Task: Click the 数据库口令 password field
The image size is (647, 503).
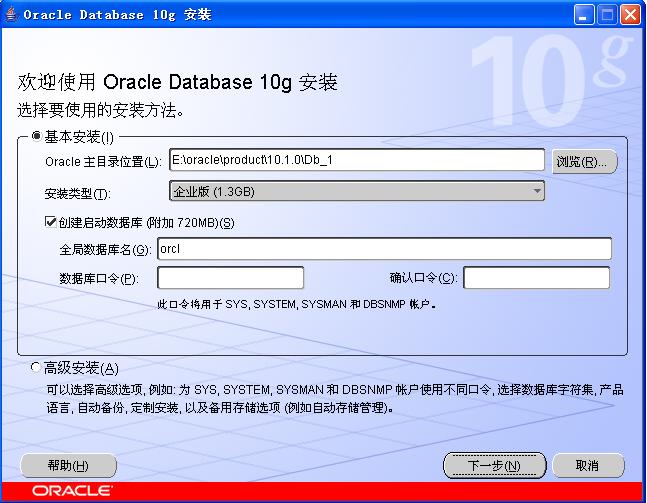Action: 231,278
